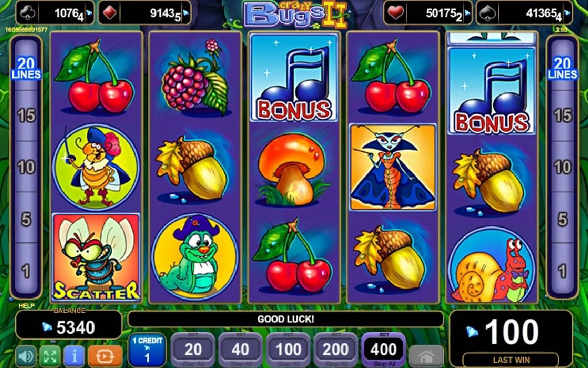Select 15 lines on the left selector
Image resolution: width=588 pixels, height=368 pixels.
[x=26, y=116]
